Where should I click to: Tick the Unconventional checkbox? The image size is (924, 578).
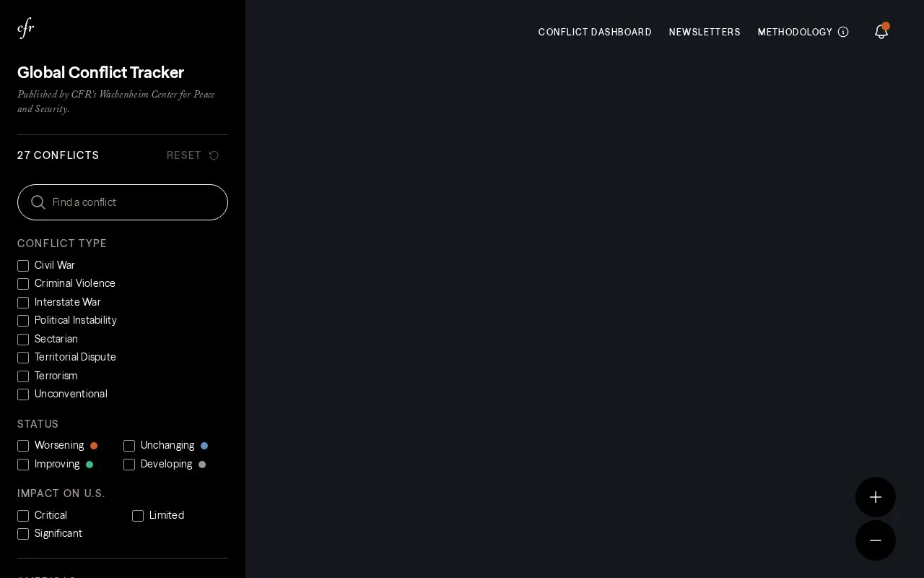click(x=23, y=394)
